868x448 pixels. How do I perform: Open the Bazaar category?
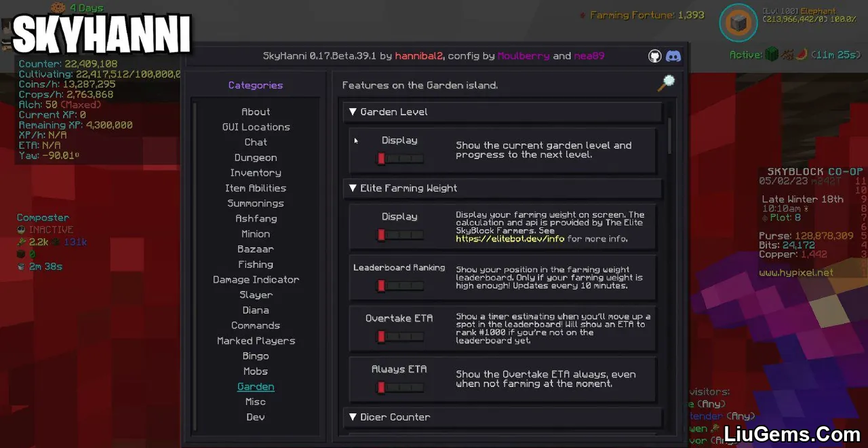pyautogui.click(x=256, y=249)
